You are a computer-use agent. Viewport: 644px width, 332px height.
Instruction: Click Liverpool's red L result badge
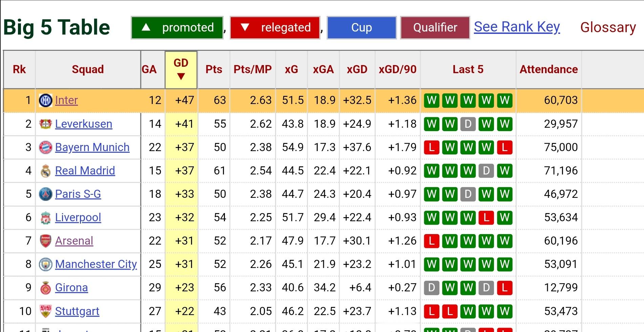click(x=486, y=217)
